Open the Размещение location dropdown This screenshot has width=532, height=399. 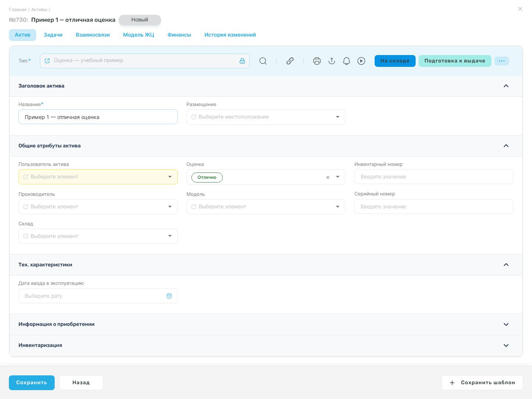pos(266,117)
